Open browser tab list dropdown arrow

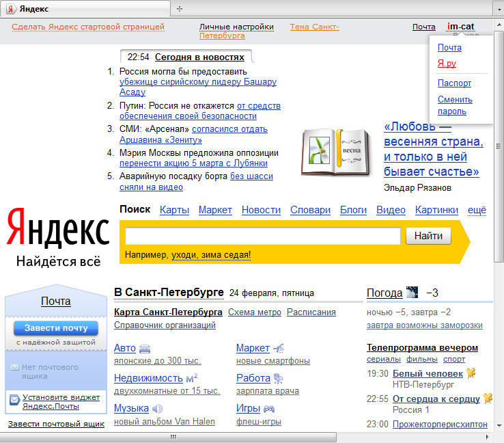coord(499,9)
